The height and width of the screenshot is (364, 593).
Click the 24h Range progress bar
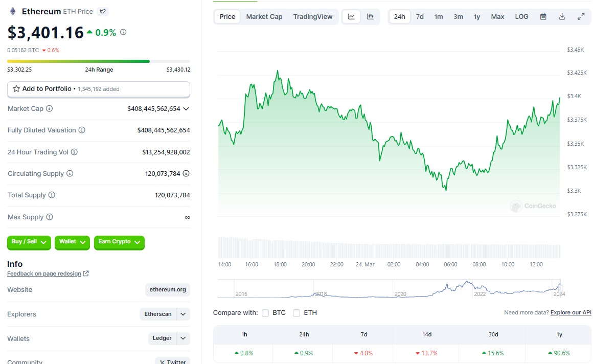tap(98, 61)
